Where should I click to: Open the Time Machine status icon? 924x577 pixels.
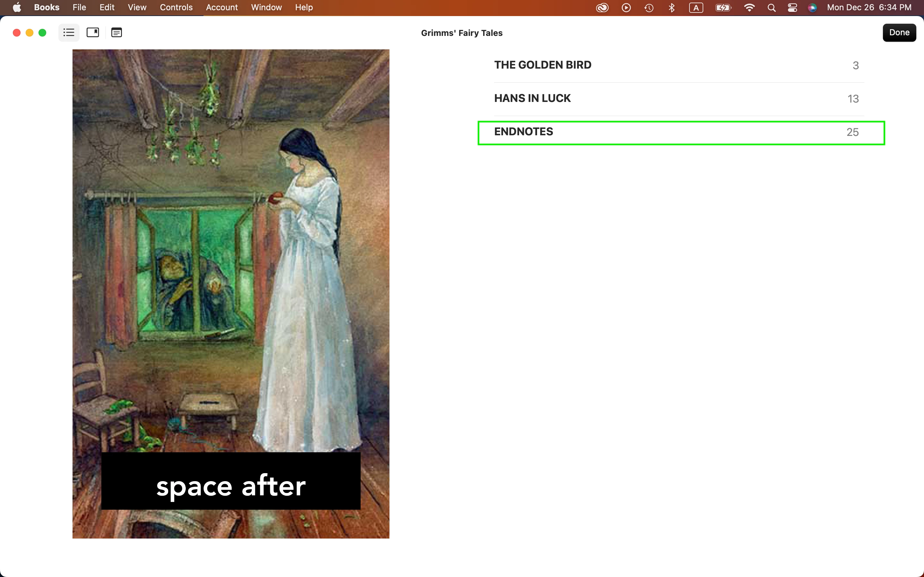pos(649,8)
